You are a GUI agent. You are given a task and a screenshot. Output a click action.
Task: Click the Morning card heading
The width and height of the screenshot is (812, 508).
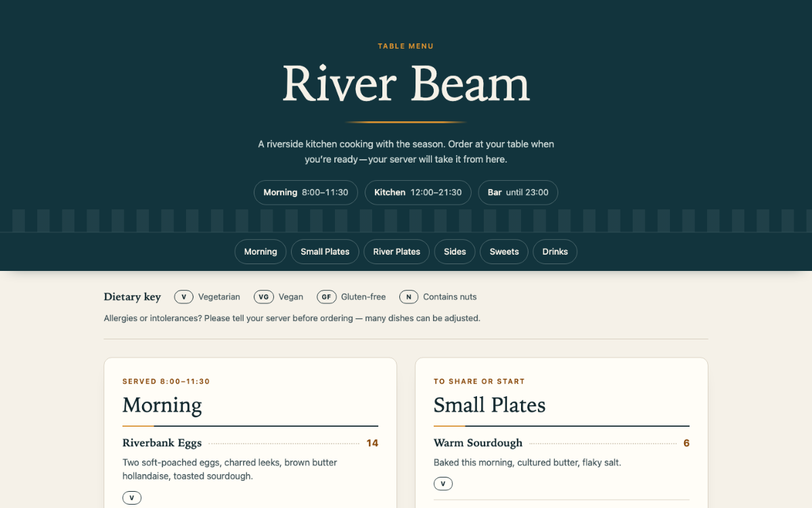[162, 405]
